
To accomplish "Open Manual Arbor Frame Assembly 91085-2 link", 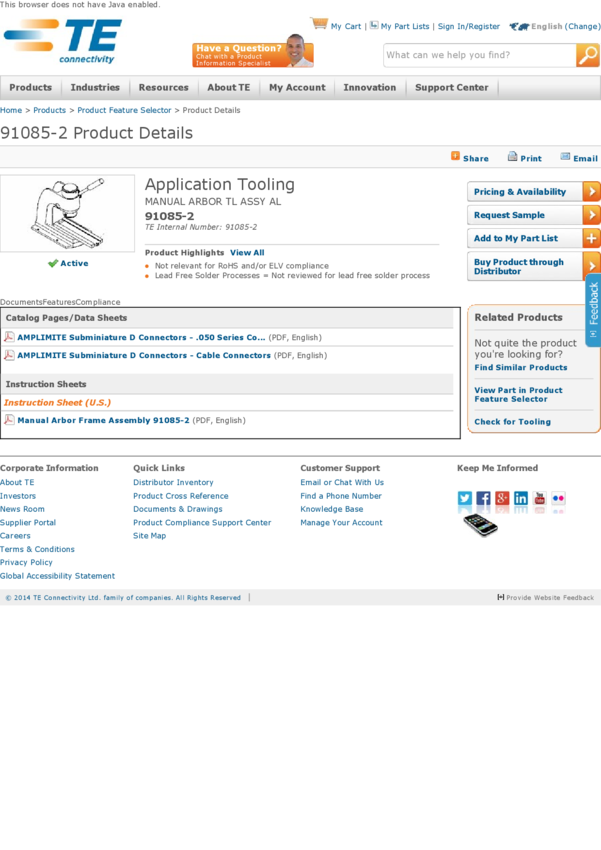I will (x=104, y=420).
